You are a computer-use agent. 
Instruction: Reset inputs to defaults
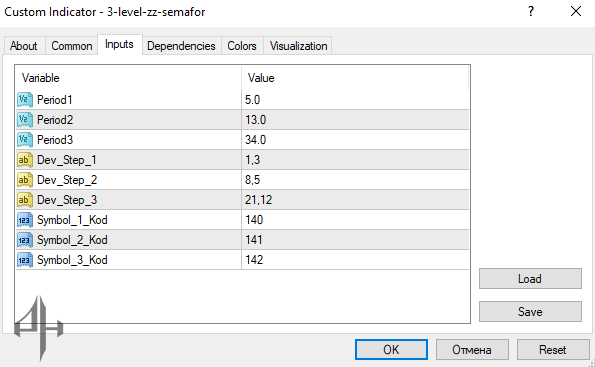552,350
